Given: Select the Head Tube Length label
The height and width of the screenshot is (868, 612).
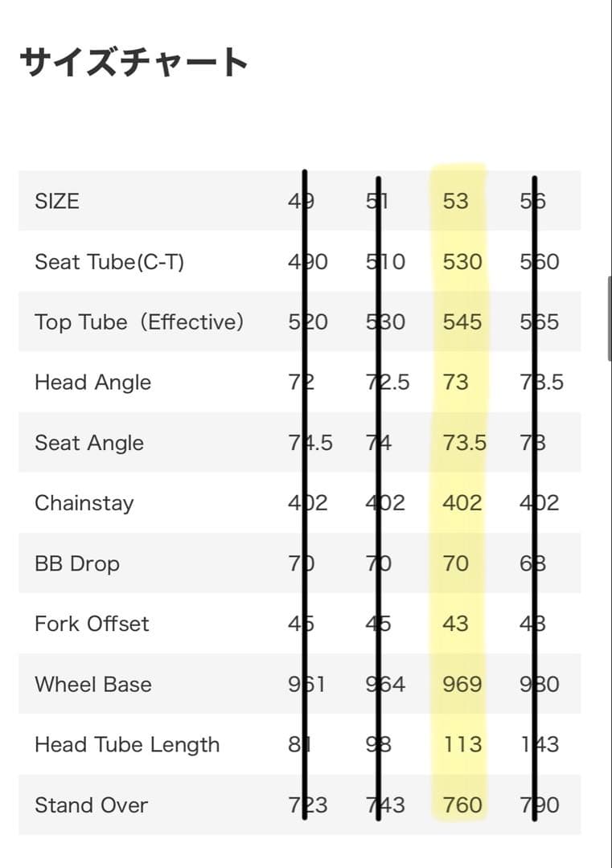Looking at the screenshot, I should coord(127,744).
